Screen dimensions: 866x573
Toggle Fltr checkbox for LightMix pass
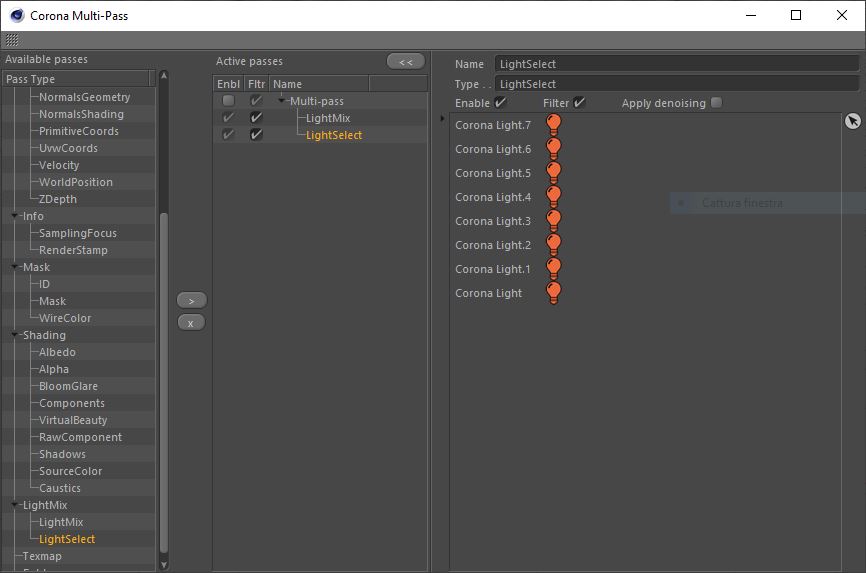click(x=256, y=118)
